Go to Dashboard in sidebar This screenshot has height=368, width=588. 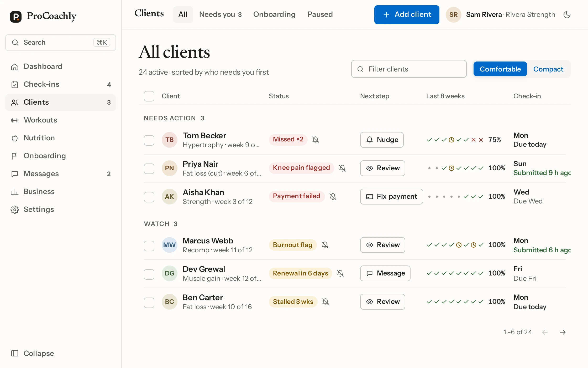(x=61, y=67)
